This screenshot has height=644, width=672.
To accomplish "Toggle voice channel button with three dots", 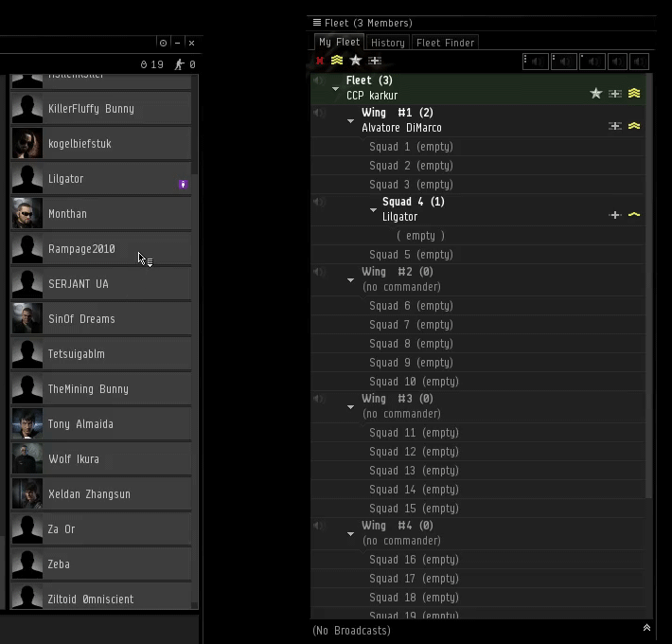I will [536, 62].
